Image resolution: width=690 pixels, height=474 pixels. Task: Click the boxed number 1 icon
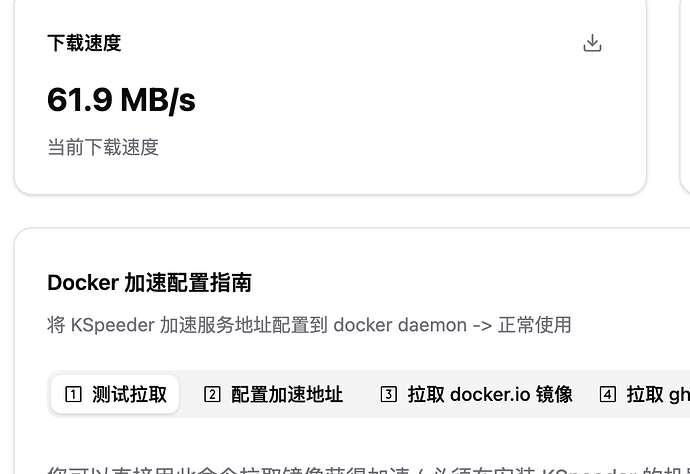(72, 394)
